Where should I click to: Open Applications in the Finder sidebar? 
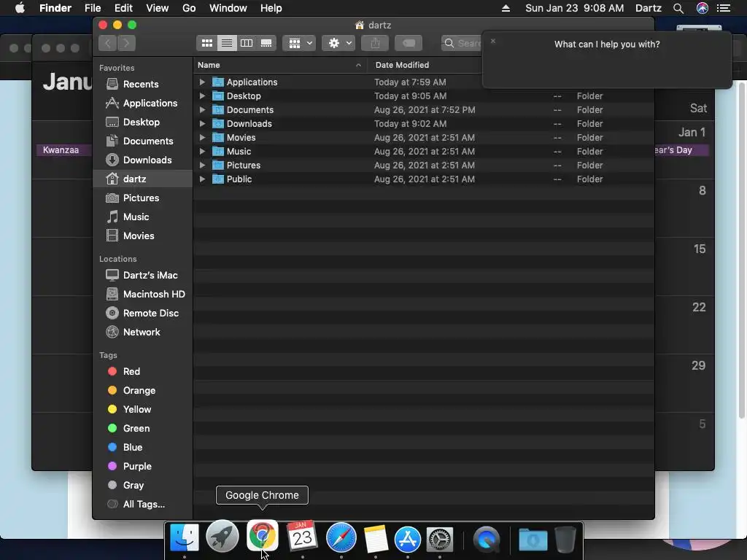pos(142,104)
